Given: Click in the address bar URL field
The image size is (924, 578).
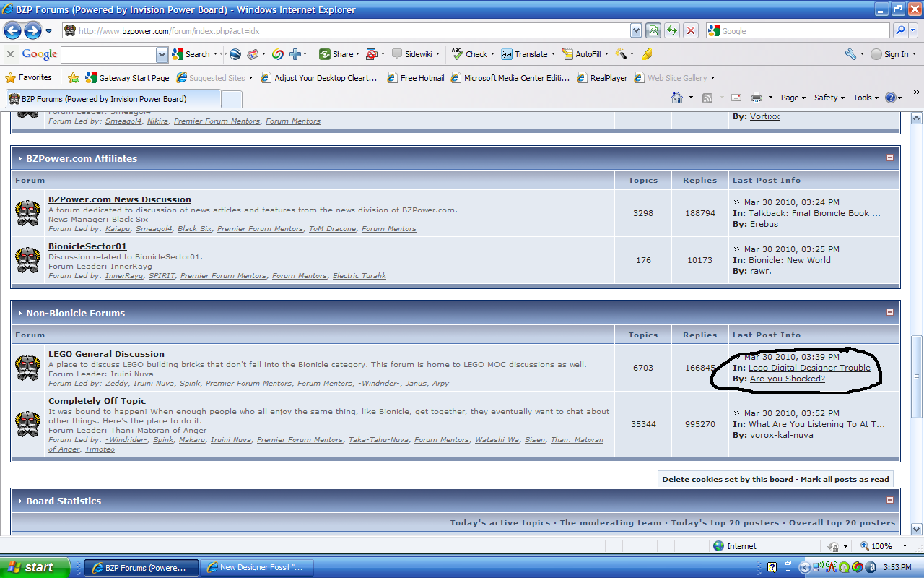Looking at the screenshot, I should coord(346,31).
